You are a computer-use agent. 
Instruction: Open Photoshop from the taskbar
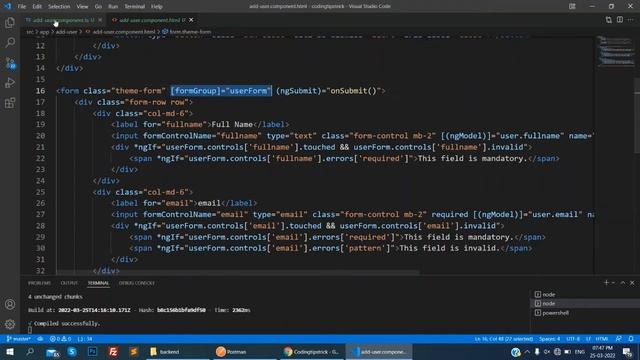[93, 351]
